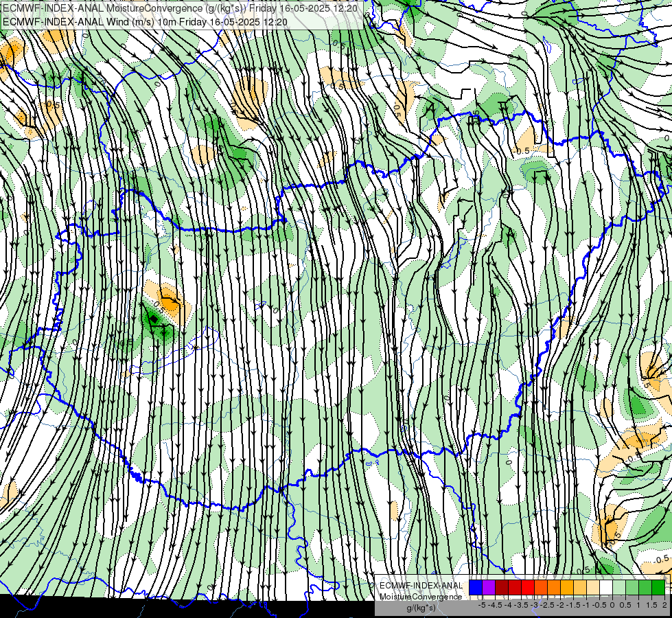Screen dimensions: 672x618
Task: Click the 'ECMWF-INDEX-ANAL Wind (m/s) 10m' title line
Action: (x=146, y=21)
